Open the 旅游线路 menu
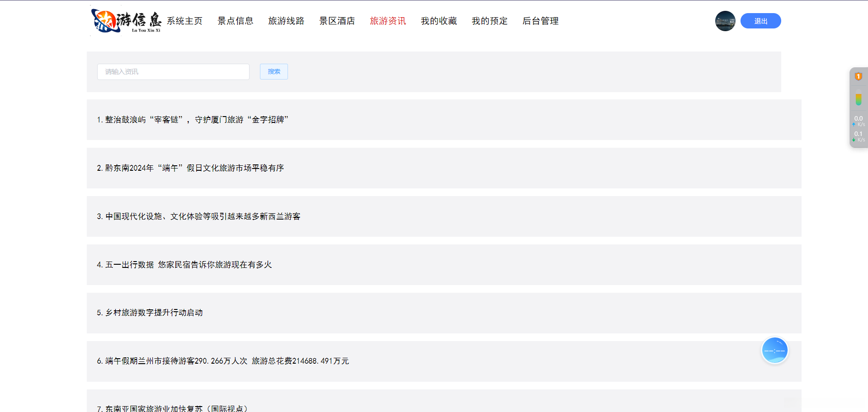 [x=286, y=21]
